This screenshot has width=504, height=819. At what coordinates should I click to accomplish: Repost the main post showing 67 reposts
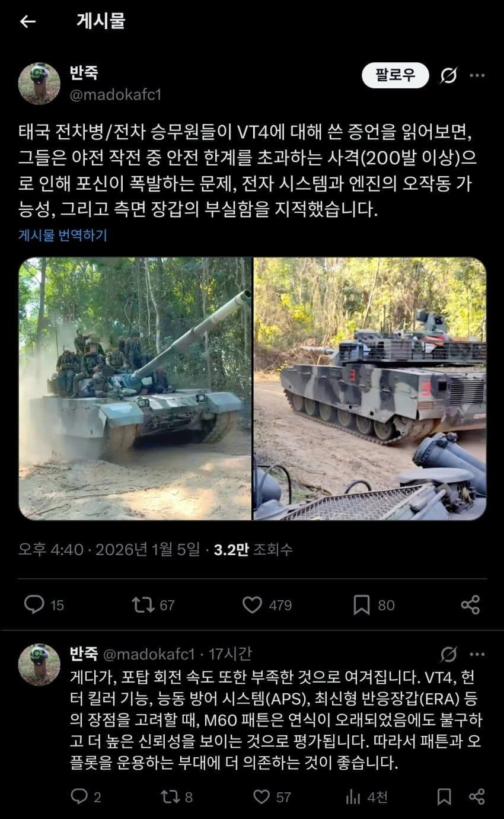coord(153,605)
